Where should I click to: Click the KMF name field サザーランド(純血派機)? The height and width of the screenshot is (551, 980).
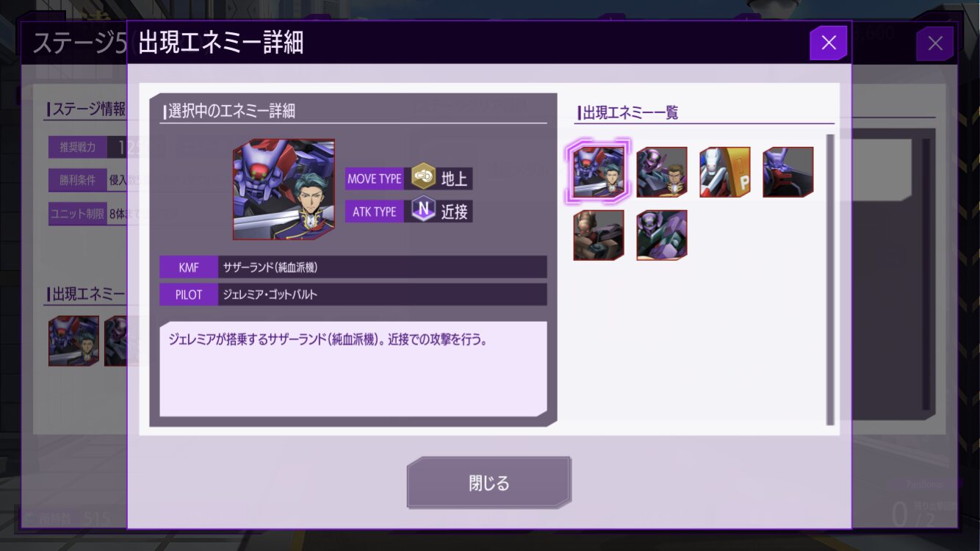click(382, 267)
